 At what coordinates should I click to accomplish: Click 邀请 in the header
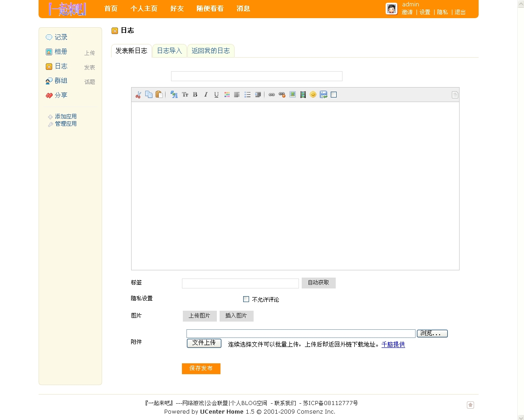coord(407,12)
